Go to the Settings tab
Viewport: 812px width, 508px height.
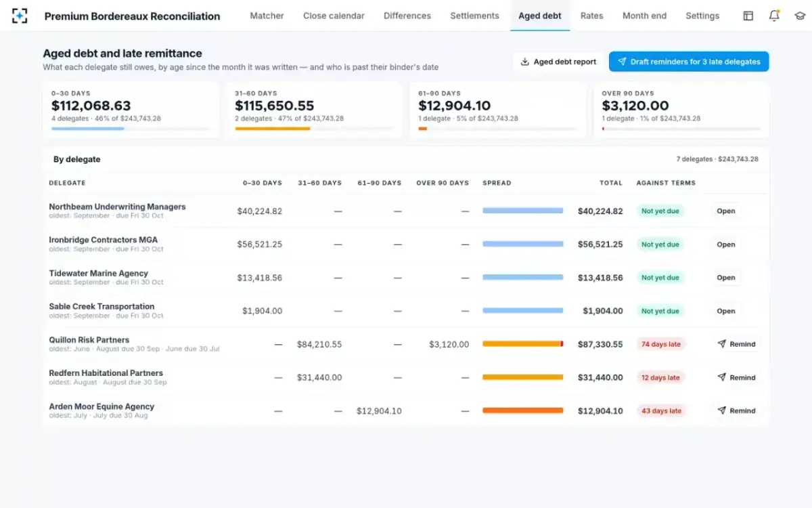pyautogui.click(x=702, y=16)
